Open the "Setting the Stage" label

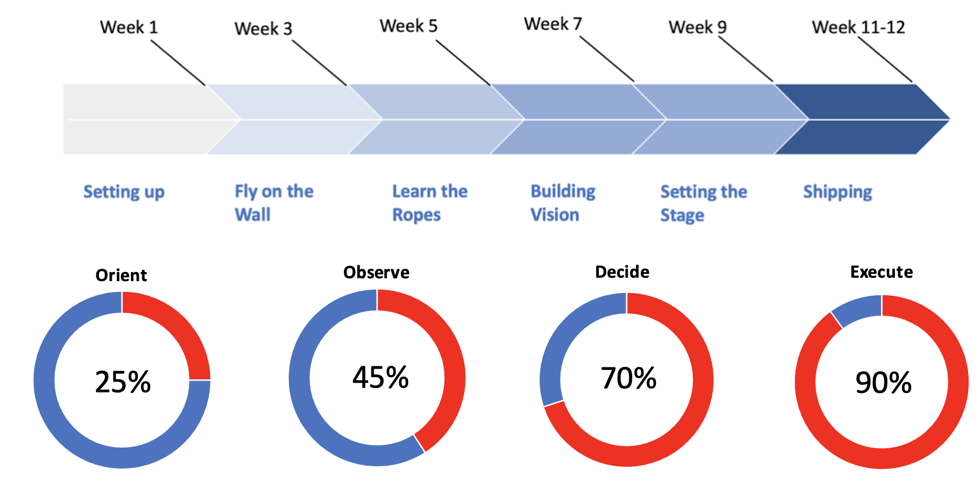click(703, 203)
